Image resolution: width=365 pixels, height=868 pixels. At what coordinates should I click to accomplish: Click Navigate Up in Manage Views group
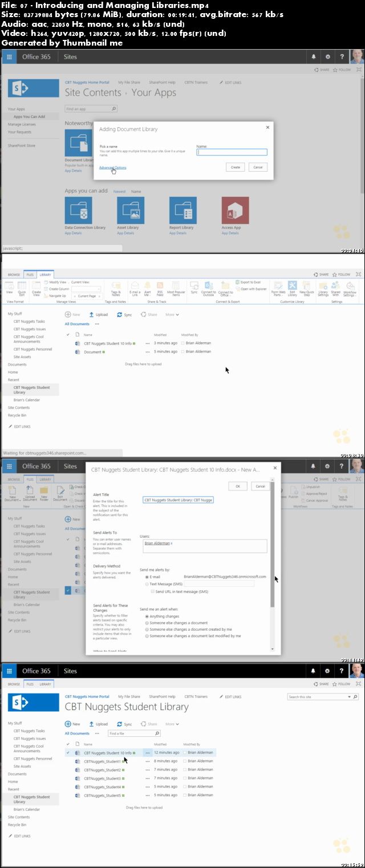pos(55,296)
